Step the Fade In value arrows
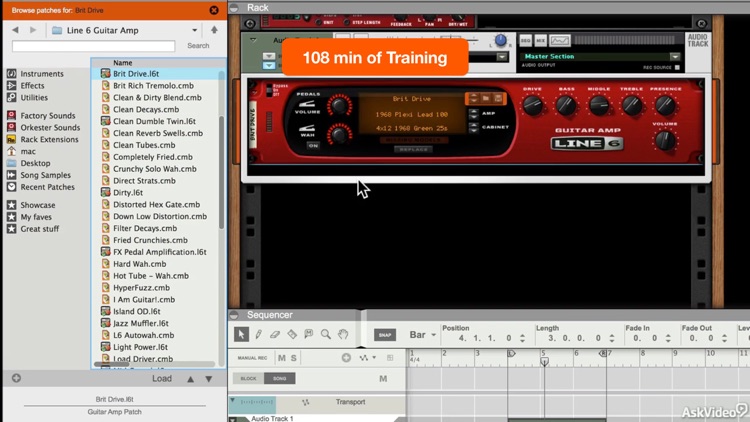 coord(668,338)
